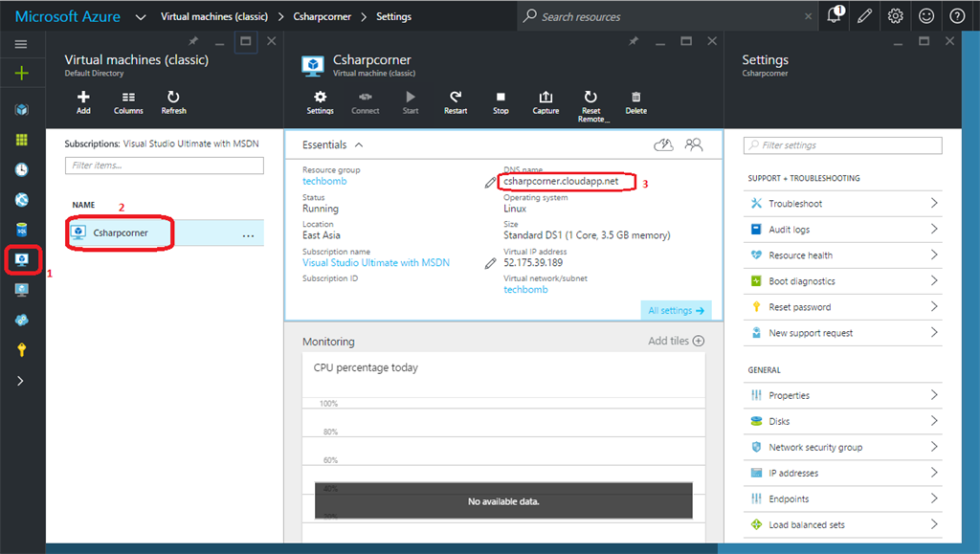Click Add in Virtual machines blade

pyautogui.click(x=83, y=102)
